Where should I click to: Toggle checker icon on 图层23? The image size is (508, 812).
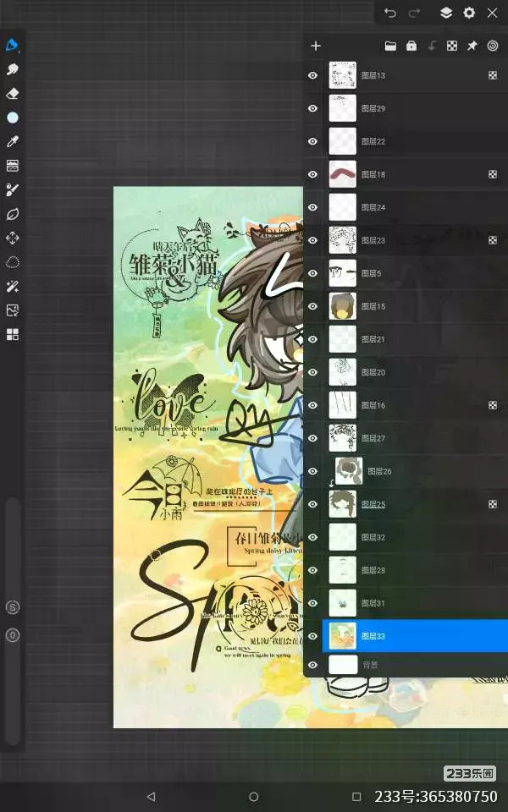point(493,240)
